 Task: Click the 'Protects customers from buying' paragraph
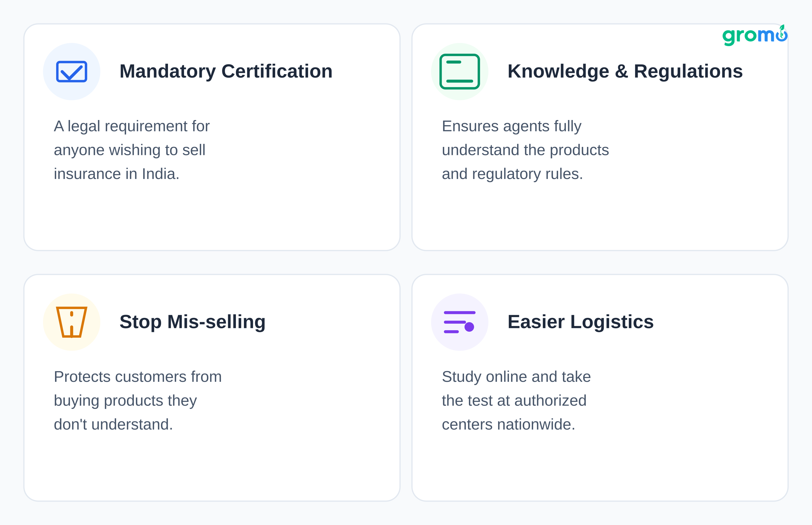tap(138, 401)
